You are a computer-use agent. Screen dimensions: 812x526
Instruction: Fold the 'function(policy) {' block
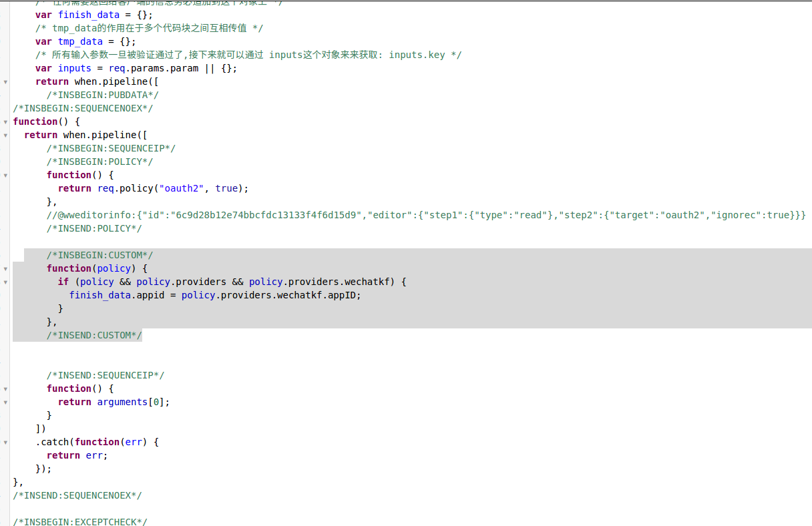pos(5,269)
